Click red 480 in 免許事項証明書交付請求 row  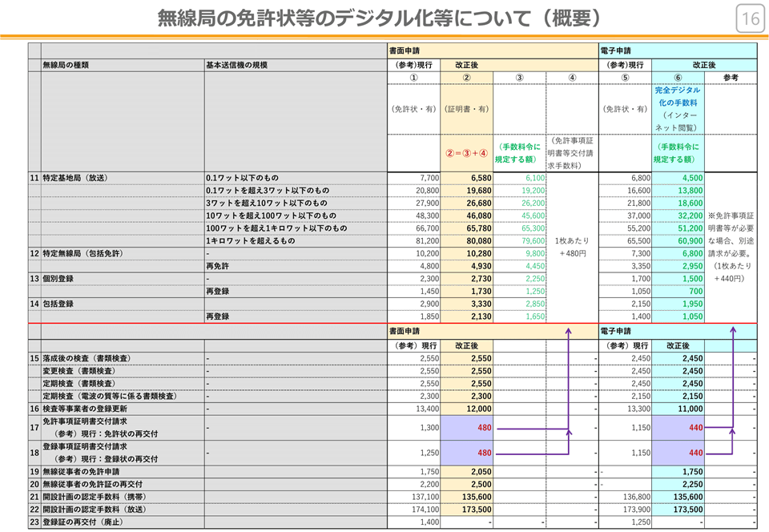click(485, 428)
